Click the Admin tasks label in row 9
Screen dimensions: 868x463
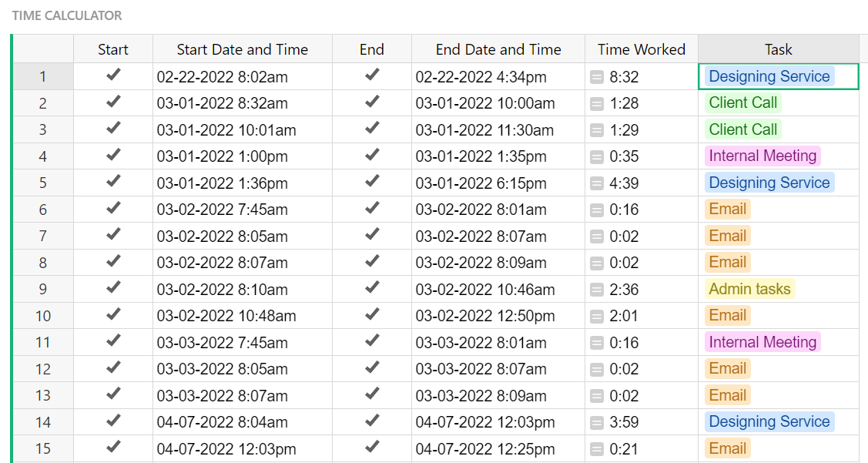tap(749, 289)
